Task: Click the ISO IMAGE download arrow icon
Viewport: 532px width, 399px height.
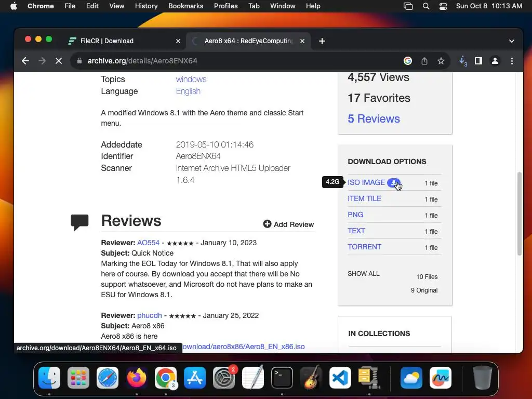Action: pos(394,182)
